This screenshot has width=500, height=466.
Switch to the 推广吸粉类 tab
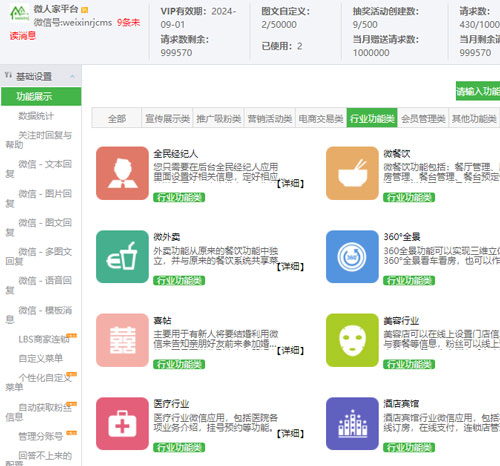pyautogui.click(x=219, y=118)
